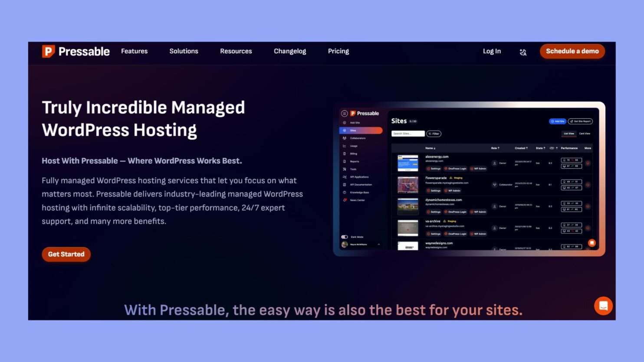Select Tools in the sidebar

352,169
